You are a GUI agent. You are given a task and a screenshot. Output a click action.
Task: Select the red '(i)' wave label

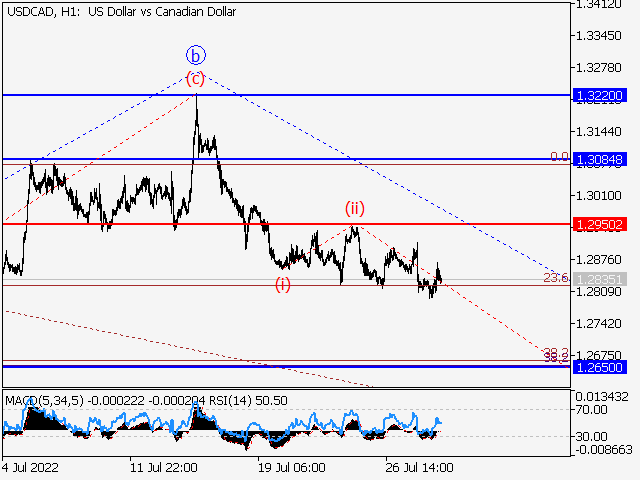(282, 284)
